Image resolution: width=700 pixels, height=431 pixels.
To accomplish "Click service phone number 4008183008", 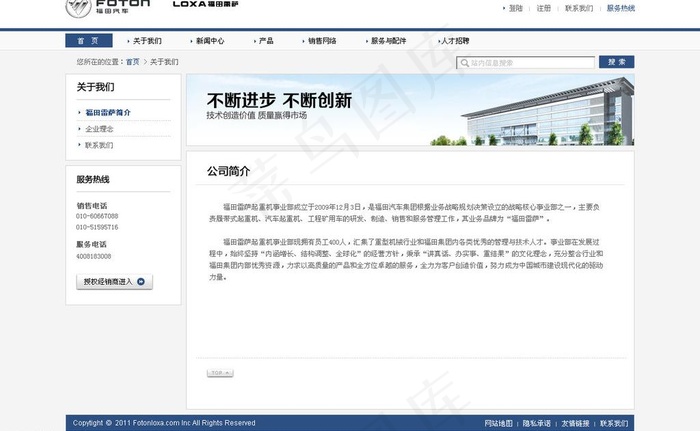I will tap(93, 256).
